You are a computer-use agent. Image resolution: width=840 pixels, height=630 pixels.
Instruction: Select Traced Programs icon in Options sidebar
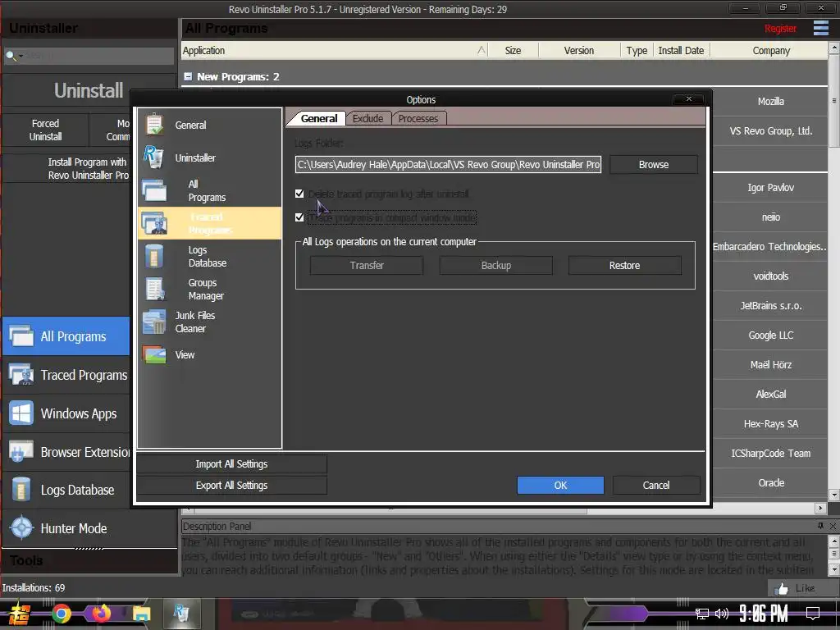coord(154,223)
